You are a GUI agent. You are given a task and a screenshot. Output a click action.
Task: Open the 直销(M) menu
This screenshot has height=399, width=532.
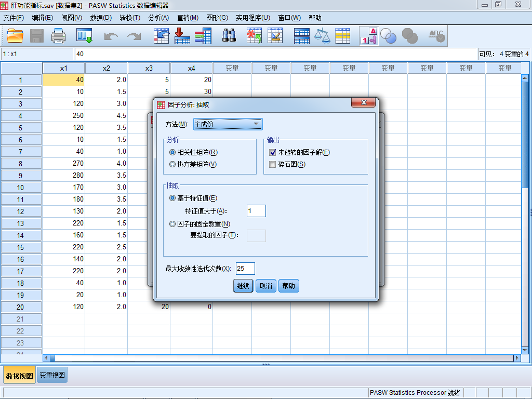tap(188, 18)
